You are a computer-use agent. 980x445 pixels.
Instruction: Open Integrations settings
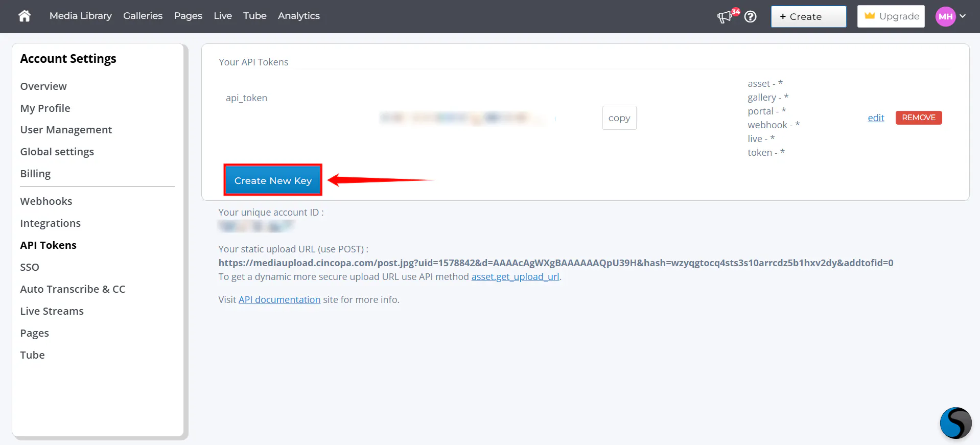click(x=51, y=224)
